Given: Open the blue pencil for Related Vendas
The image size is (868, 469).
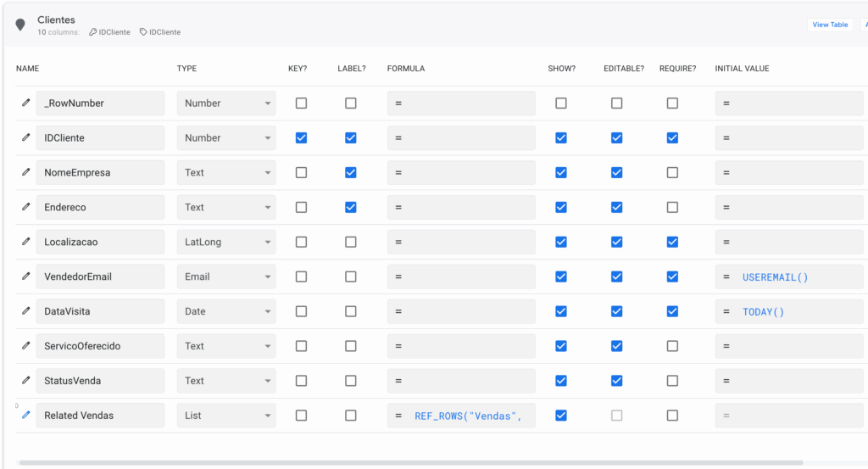Looking at the screenshot, I should tap(25, 416).
